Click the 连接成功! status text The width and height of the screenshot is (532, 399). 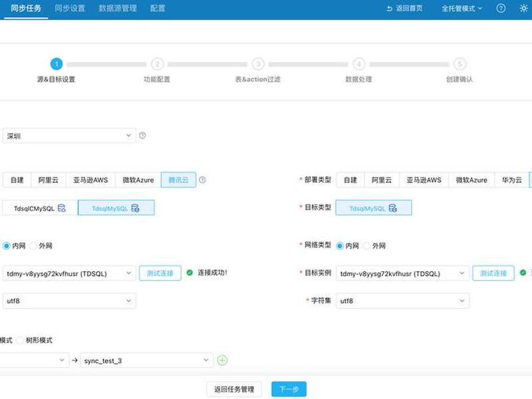coord(212,273)
